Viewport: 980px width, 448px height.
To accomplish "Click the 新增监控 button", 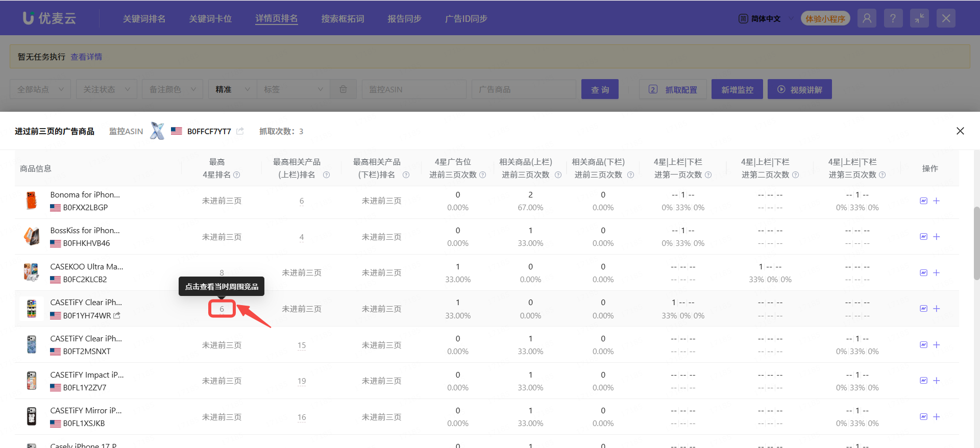I will click(x=737, y=89).
